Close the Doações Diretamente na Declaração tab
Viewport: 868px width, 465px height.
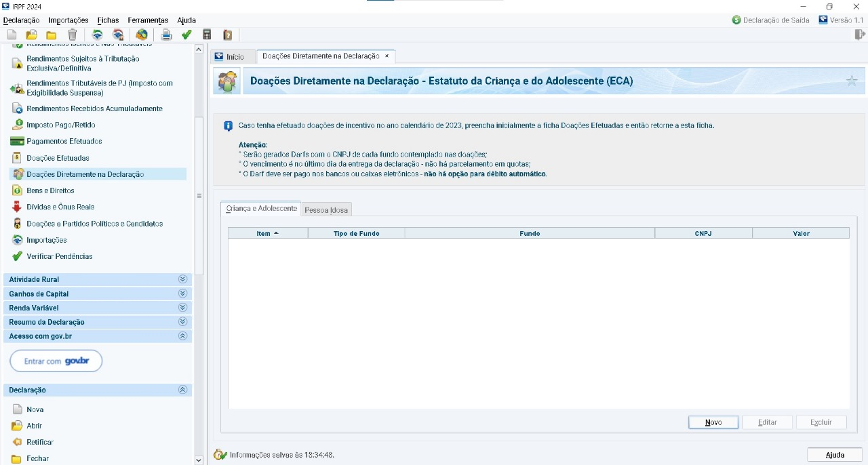387,56
